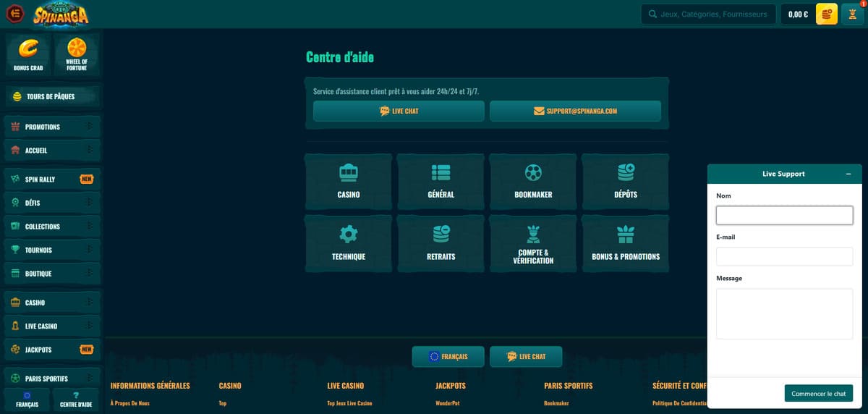Image resolution: width=868 pixels, height=414 pixels.
Task: Click the support@spinanga.com email button
Action: pyautogui.click(x=575, y=111)
